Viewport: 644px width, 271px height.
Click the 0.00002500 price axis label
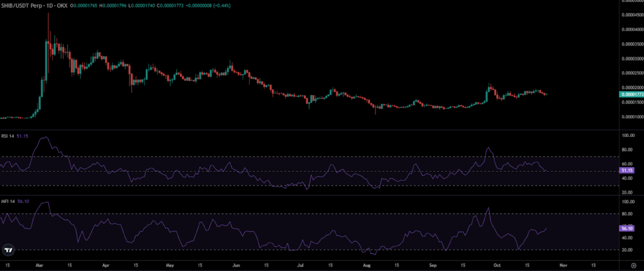(633, 74)
